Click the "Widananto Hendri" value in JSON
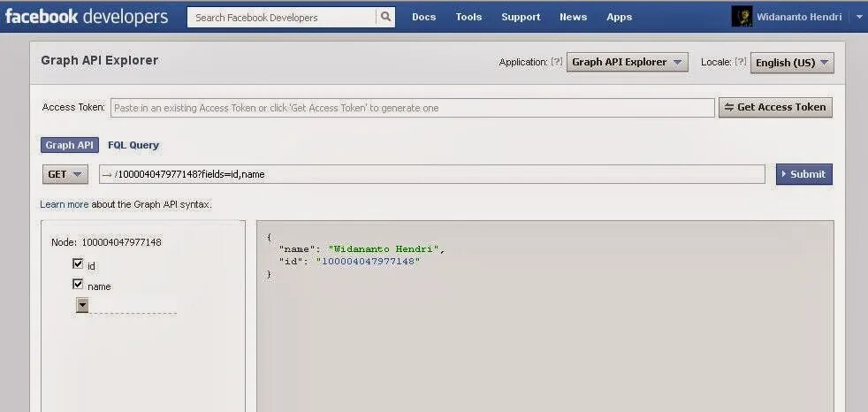The width and height of the screenshot is (868, 412). click(x=385, y=249)
